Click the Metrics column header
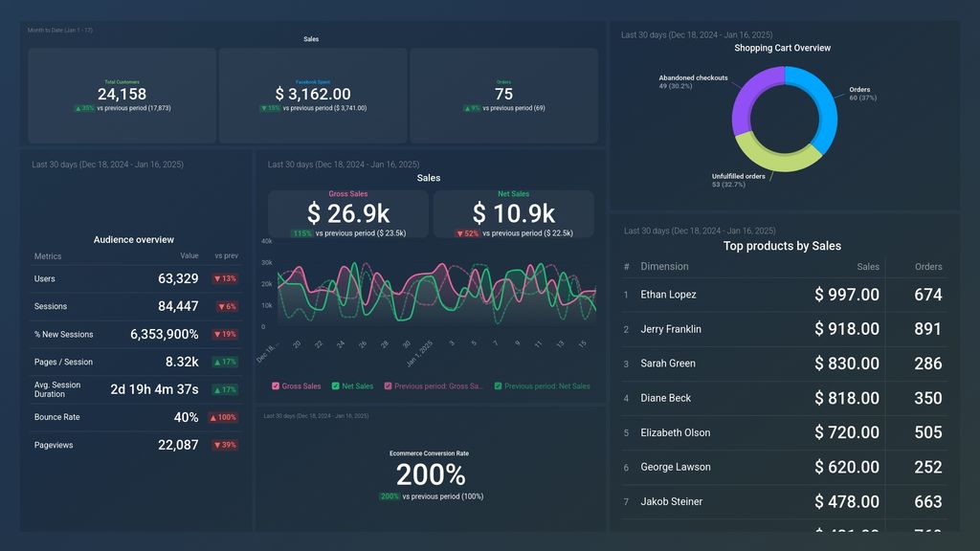The height and width of the screenshot is (551, 980). click(x=48, y=256)
